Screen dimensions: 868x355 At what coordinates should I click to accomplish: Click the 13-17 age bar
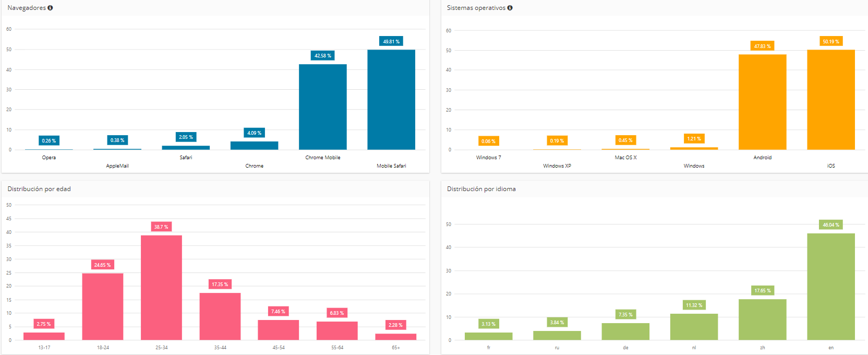coord(44,336)
